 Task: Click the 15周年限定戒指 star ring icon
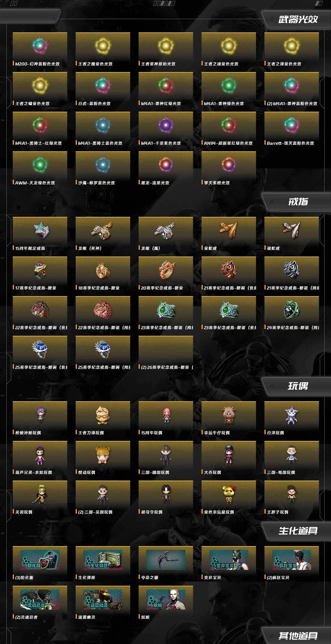41,231
